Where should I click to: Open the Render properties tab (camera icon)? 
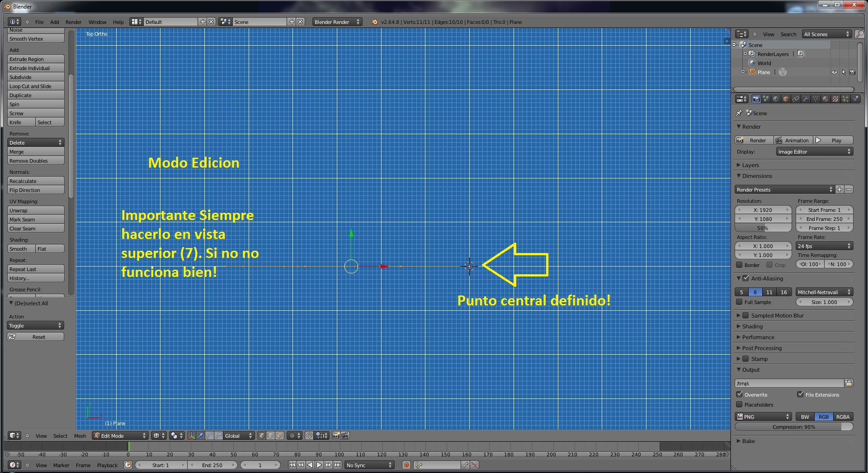click(756, 99)
